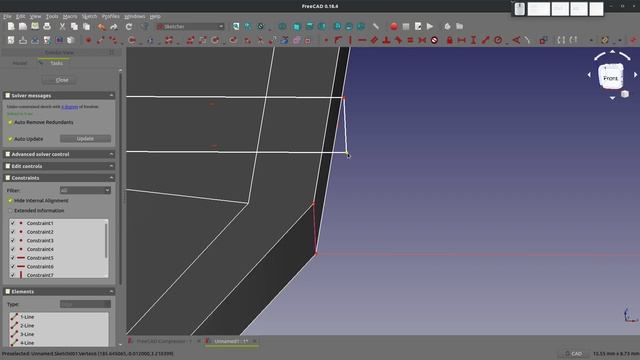Viewport: 640px width, 360px height.
Task: Click the constraints list scrollbar
Action: (x=107, y=241)
